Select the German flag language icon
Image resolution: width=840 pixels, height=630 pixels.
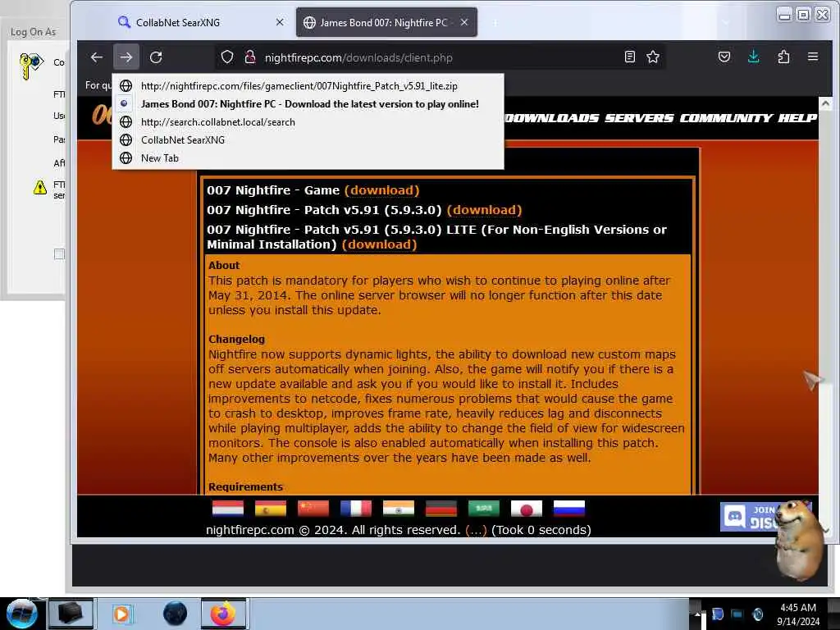tap(441, 508)
